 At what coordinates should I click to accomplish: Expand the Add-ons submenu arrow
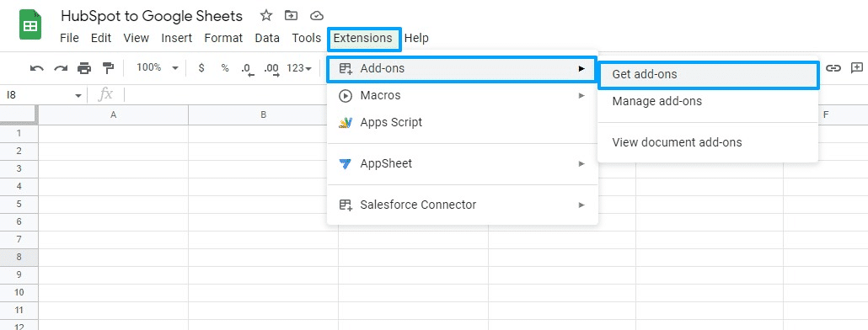581,68
